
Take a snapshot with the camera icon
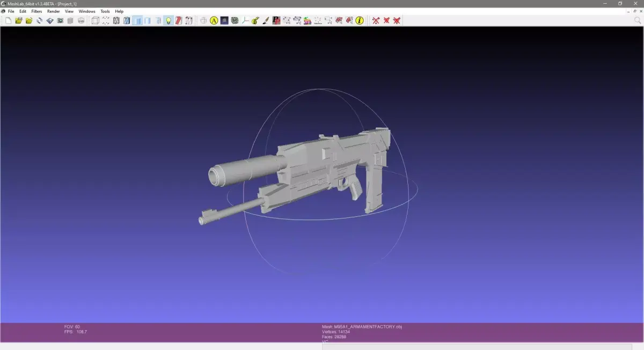point(60,20)
